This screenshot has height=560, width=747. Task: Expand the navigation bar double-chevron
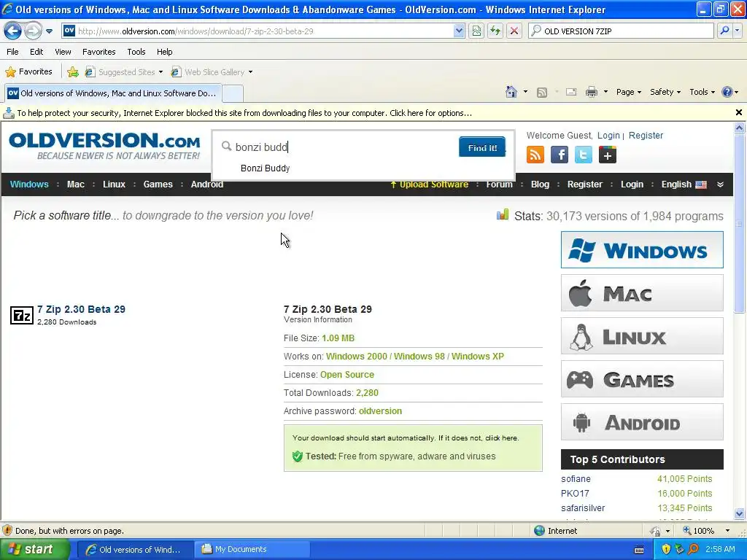pos(720,184)
